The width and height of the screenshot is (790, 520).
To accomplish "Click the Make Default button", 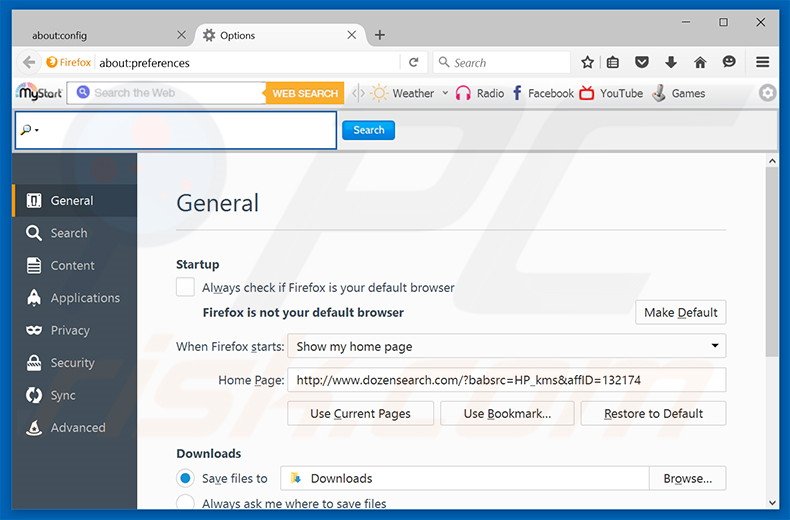I will [x=680, y=312].
